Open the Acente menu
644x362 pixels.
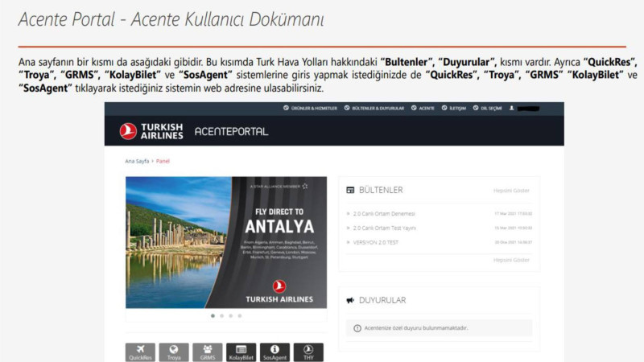(x=423, y=108)
